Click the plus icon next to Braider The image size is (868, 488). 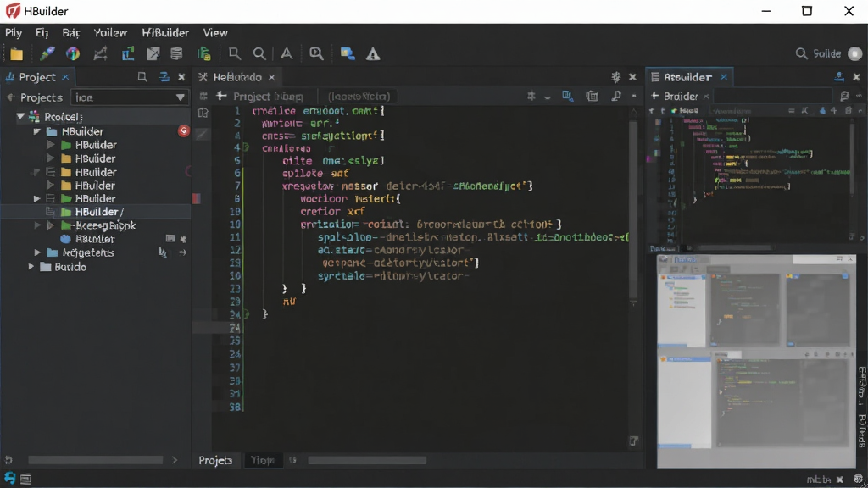(655, 96)
